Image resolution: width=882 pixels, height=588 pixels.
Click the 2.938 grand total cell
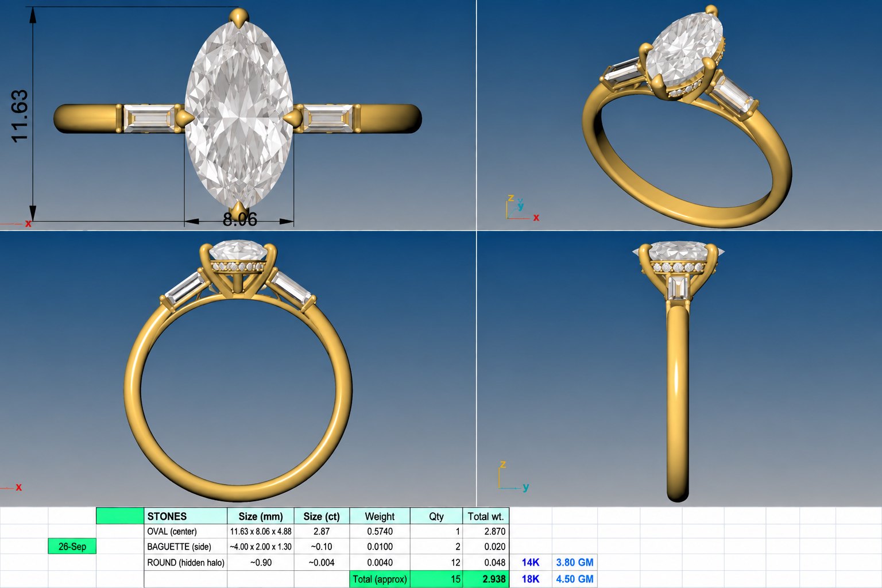(486, 579)
